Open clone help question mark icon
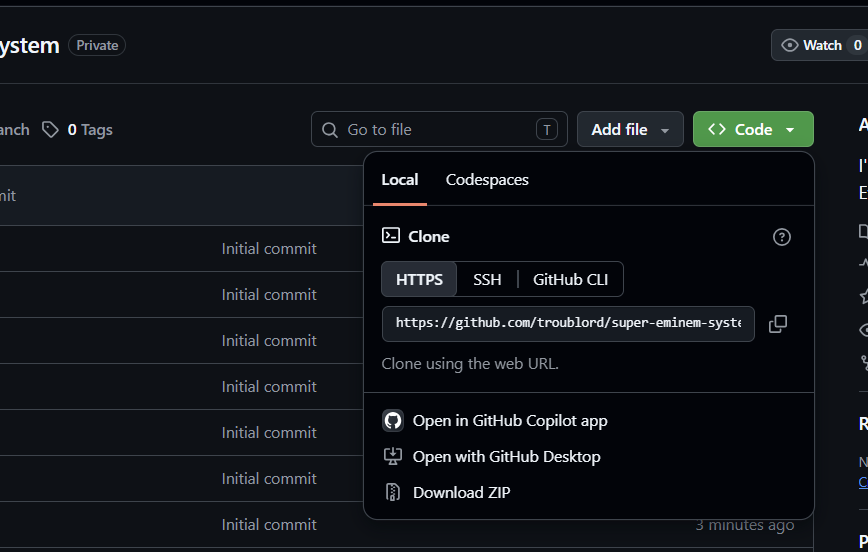 click(782, 237)
